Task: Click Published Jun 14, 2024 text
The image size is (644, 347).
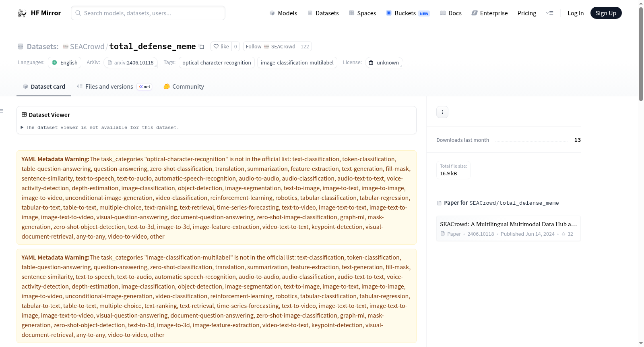Action: (x=528, y=234)
